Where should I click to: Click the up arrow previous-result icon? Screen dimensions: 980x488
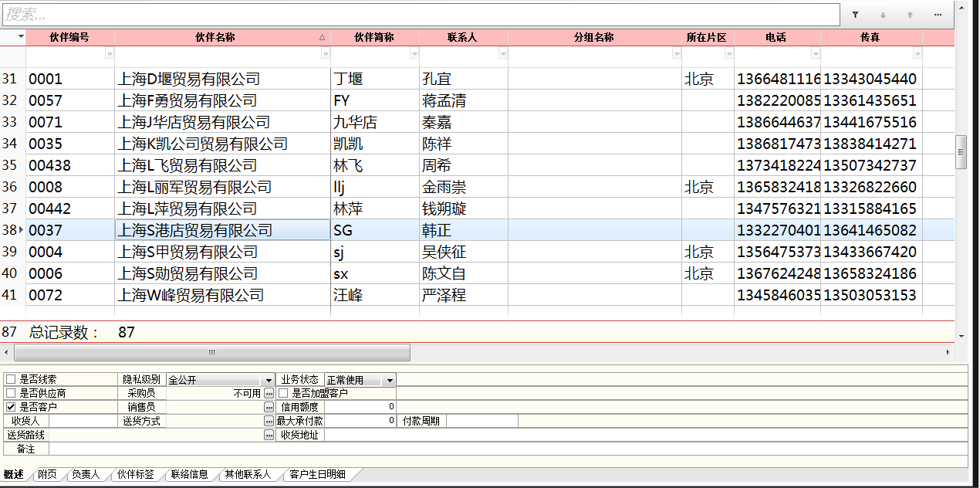pos(910,15)
